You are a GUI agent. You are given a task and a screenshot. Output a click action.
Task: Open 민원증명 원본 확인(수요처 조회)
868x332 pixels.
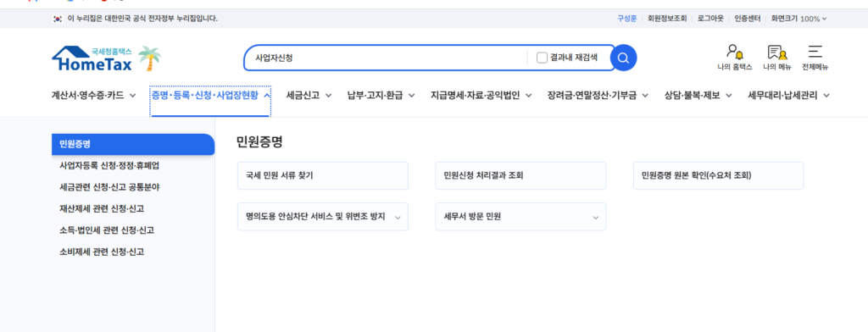point(719,176)
